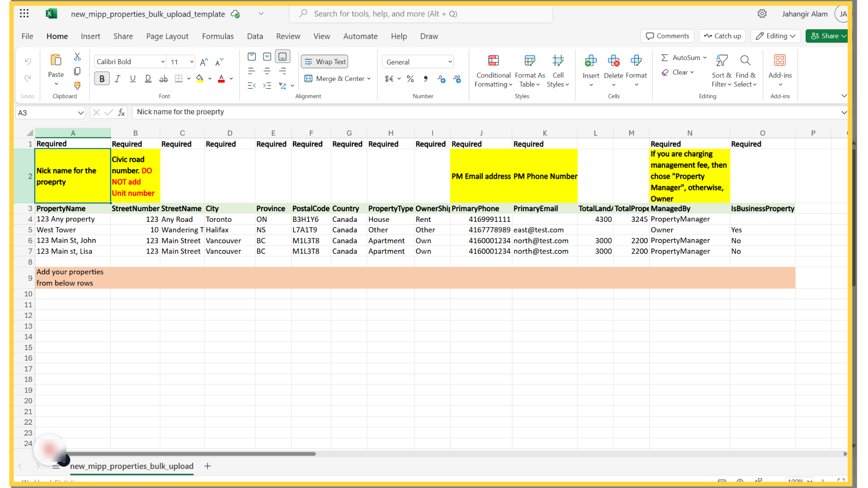
Task: Click the Catch up button
Action: (x=722, y=36)
